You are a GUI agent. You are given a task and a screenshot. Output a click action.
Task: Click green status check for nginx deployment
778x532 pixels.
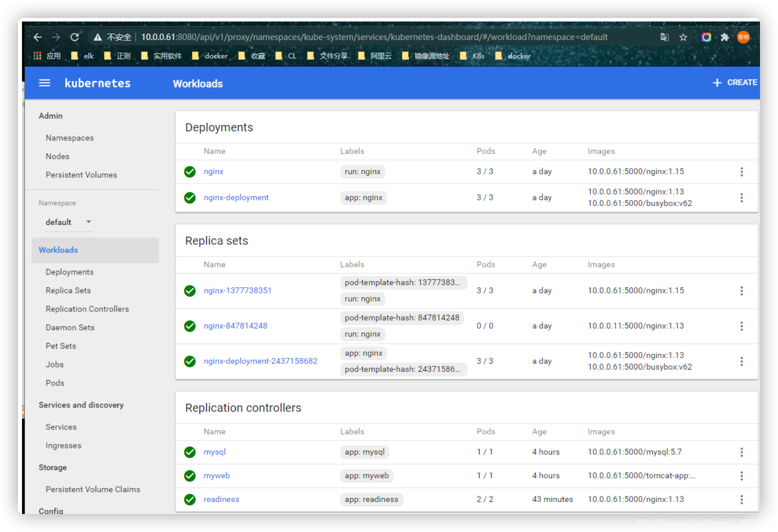[x=190, y=171]
